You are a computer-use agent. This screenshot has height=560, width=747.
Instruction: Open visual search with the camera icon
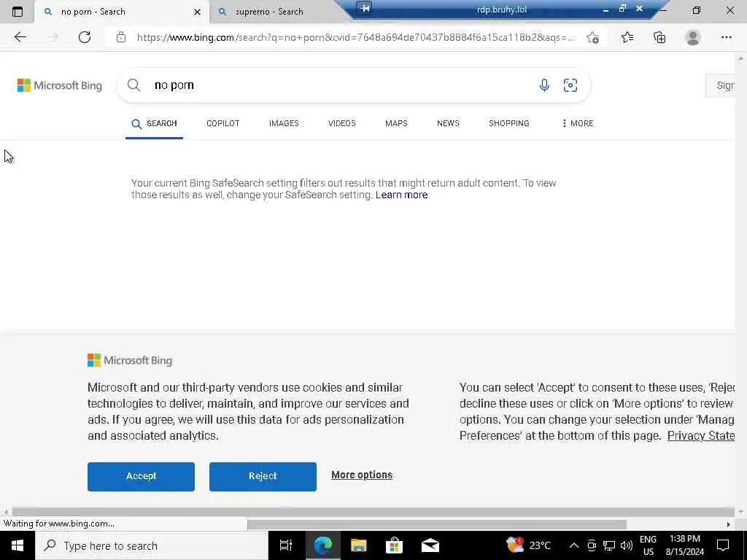click(570, 85)
